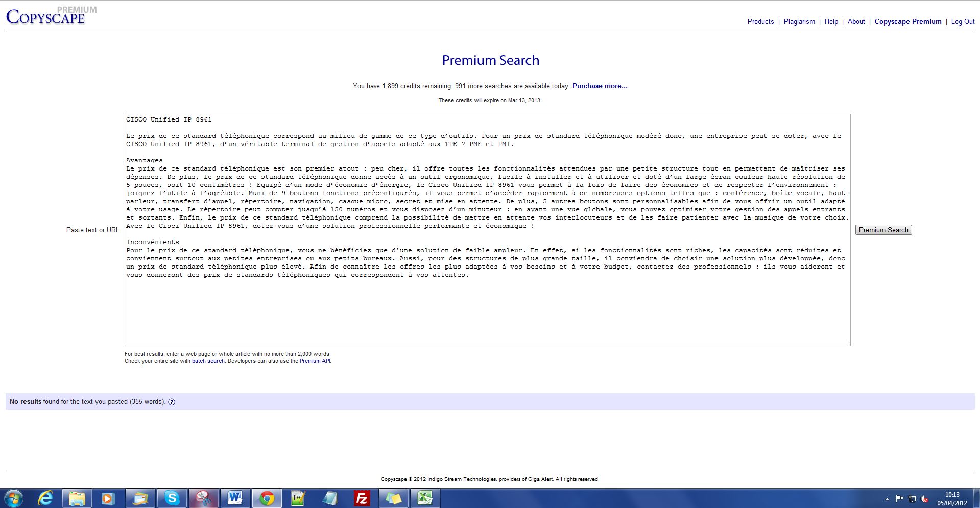Click the Purchase more... link
This screenshot has width=980, height=508.
click(x=600, y=86)
